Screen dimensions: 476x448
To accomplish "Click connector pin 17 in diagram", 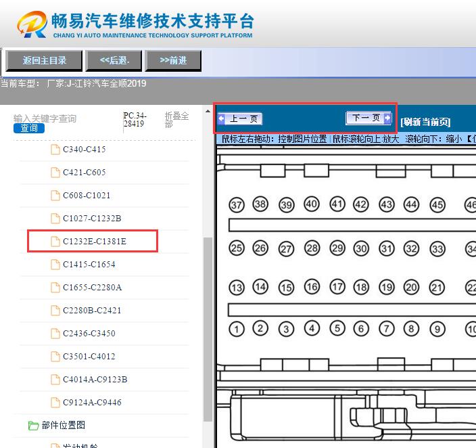I will (337, 287).
